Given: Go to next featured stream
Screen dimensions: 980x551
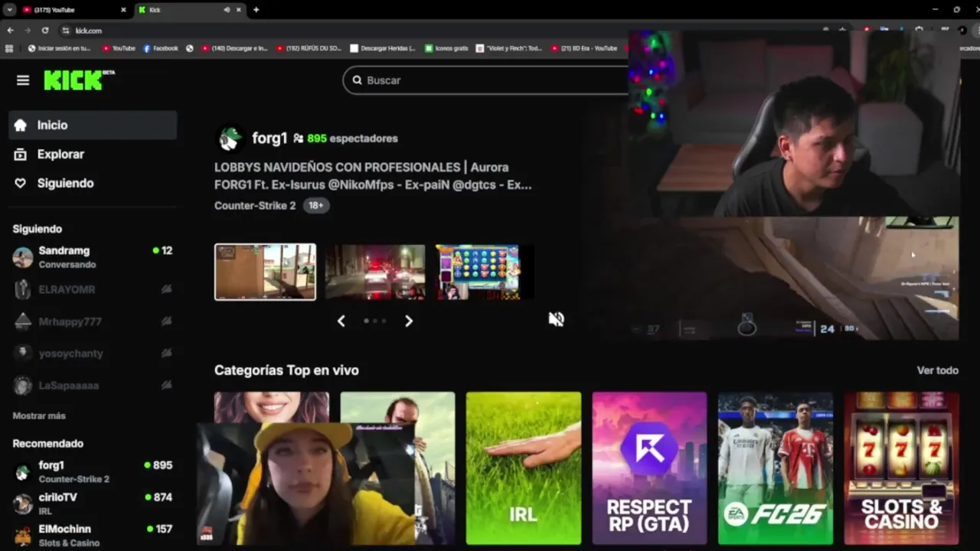Looking at the screenshot, I should pyautogui.click(x=409, y=321).
